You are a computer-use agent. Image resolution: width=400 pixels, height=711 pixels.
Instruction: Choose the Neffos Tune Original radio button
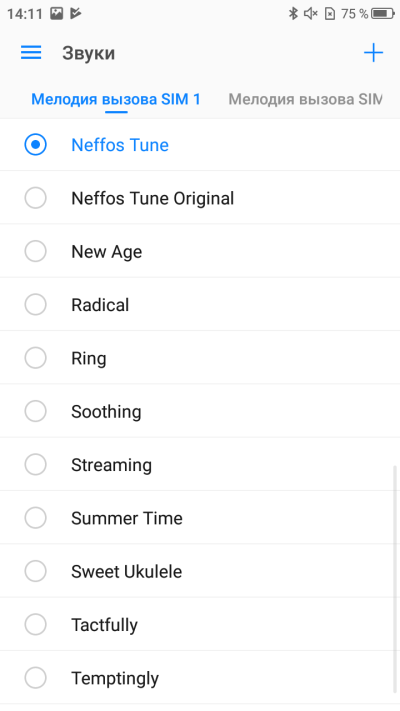tap(35, 198)
